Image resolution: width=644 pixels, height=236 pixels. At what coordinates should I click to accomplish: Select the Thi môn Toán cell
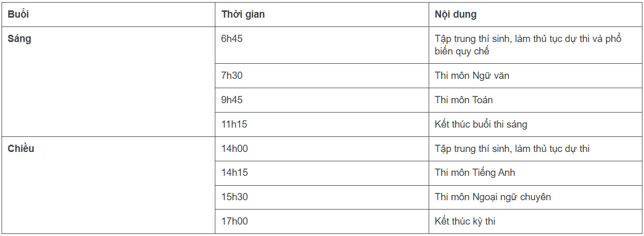point(464,100)
